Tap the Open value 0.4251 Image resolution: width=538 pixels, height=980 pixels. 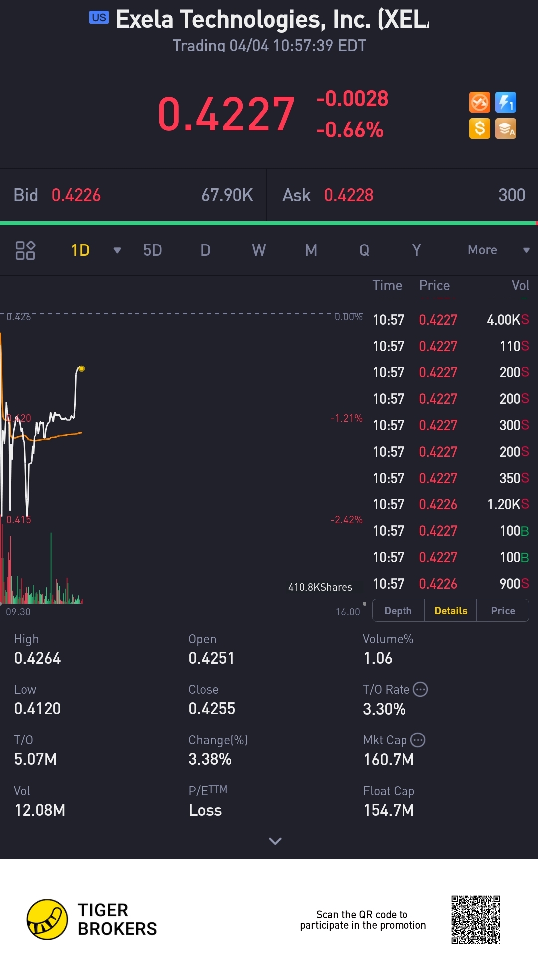(211, 658)
